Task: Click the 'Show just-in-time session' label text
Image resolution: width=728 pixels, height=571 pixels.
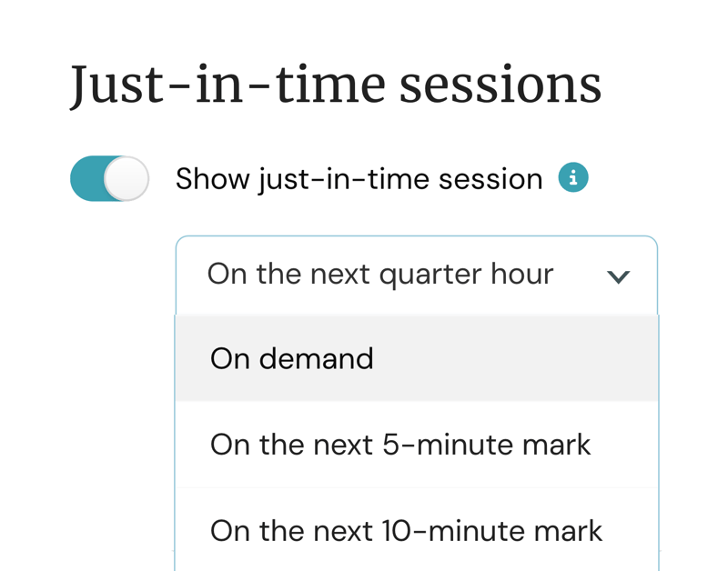Action: point(359,179)
